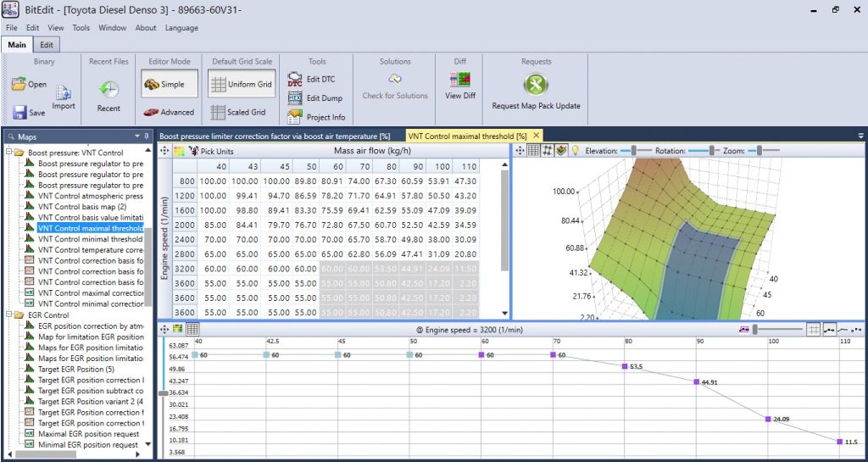The height and width of the screenshot is (462, 868).
Task: Switch to Boost pressure limiter correction factor tab
Action: point(275,136)
